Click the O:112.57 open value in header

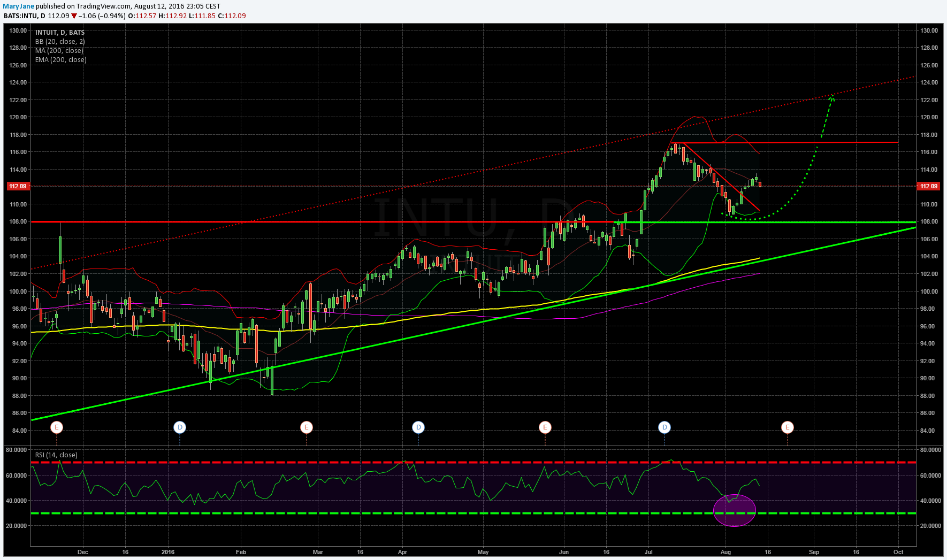pos(142,16)
